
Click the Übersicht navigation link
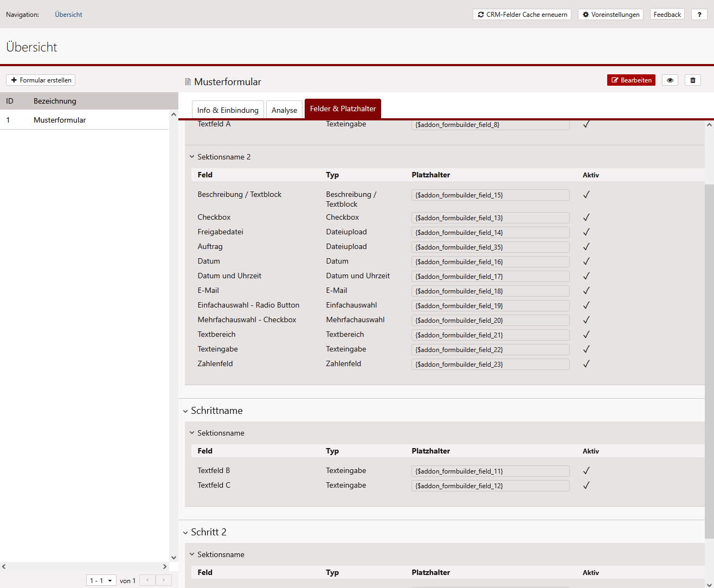pyautogui.click(x=68, y=15)
